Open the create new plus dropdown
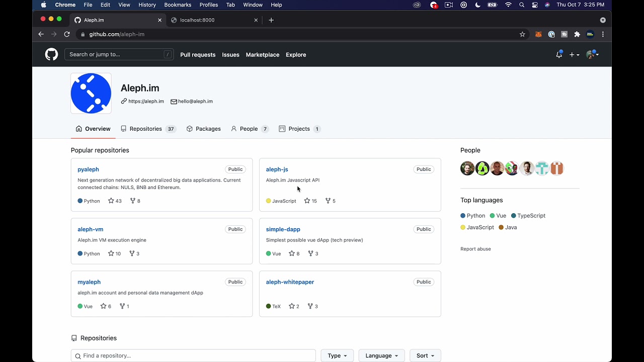Image resolution: width=644 pixels, height=362 pixels. tap(574, 55)
